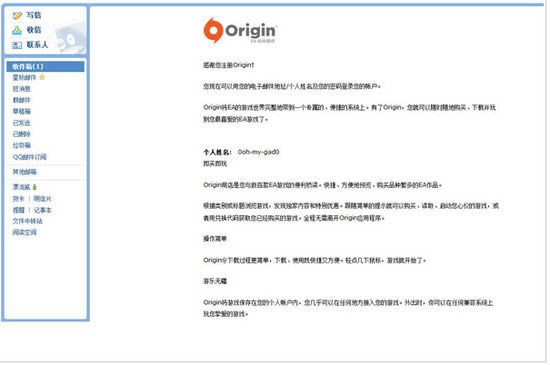Open the 已发送 sent folder
Image resolution: width=550 pixels, height=365 pixels.
point(21,123)
